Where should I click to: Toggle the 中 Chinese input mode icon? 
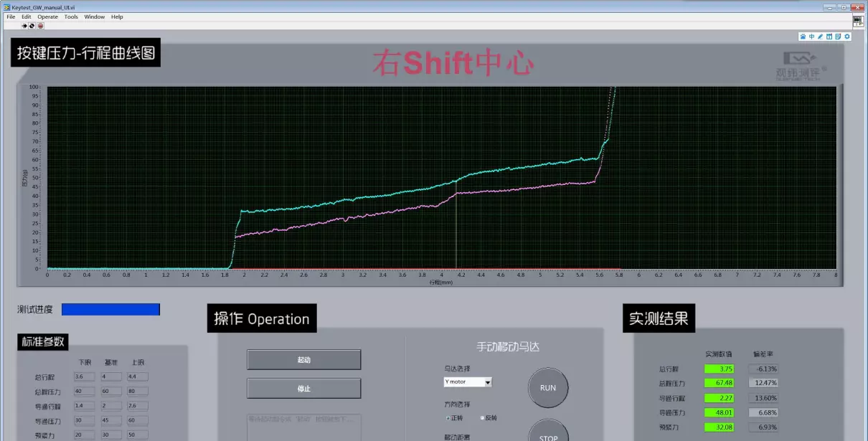pyautogui.click(x=811, y=37)
